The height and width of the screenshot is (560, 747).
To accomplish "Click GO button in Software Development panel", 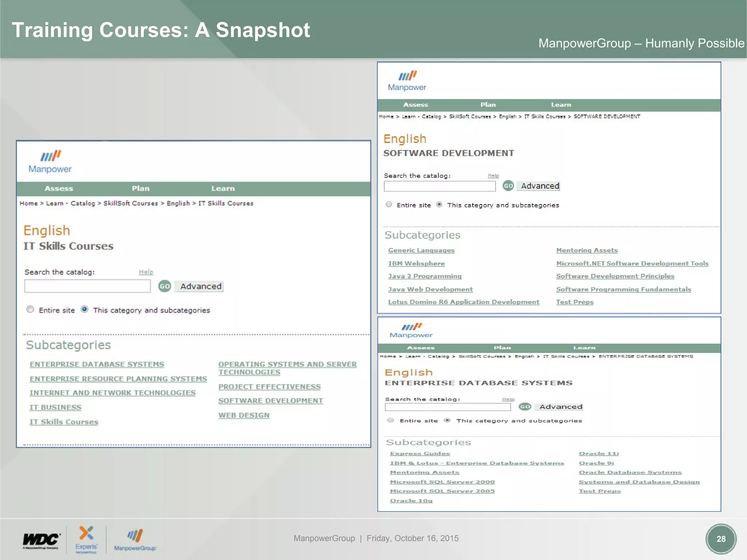I will coord(508,186).
